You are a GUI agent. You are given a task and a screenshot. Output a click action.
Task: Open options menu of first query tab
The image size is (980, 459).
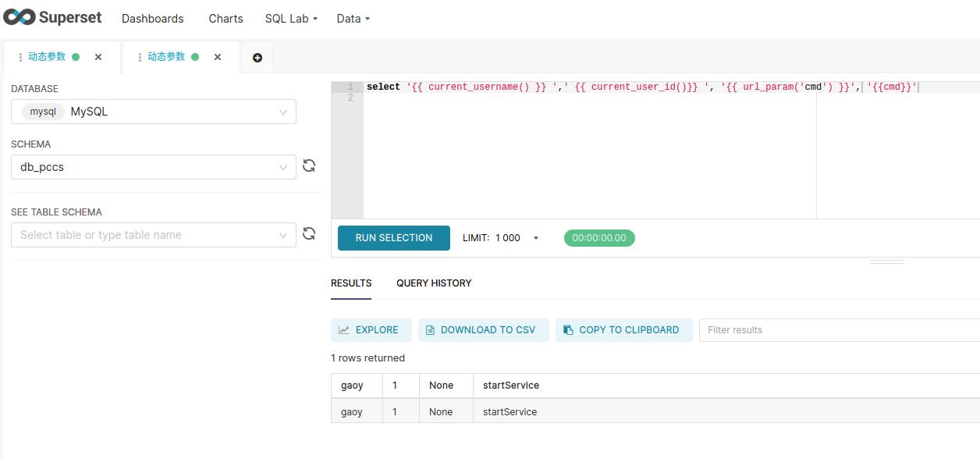[x=20, y=57]
